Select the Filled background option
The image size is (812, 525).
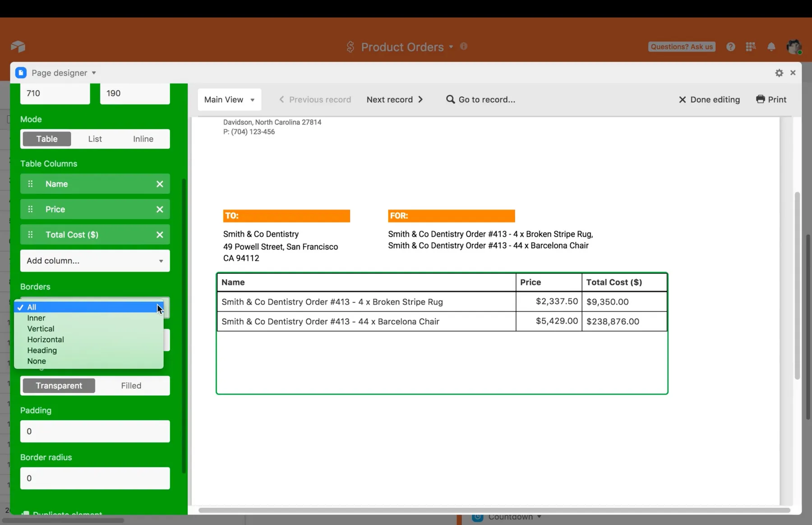(x=131, y=386)
